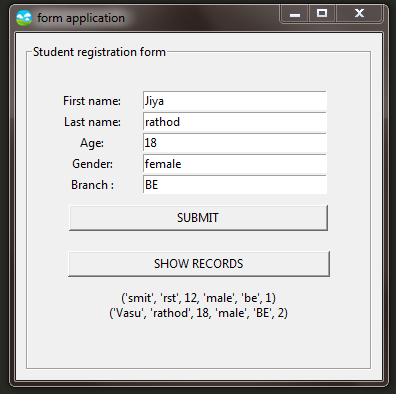Maximize the form application window
The height and width of the screenshot is (394, 396).
(322, 14)
